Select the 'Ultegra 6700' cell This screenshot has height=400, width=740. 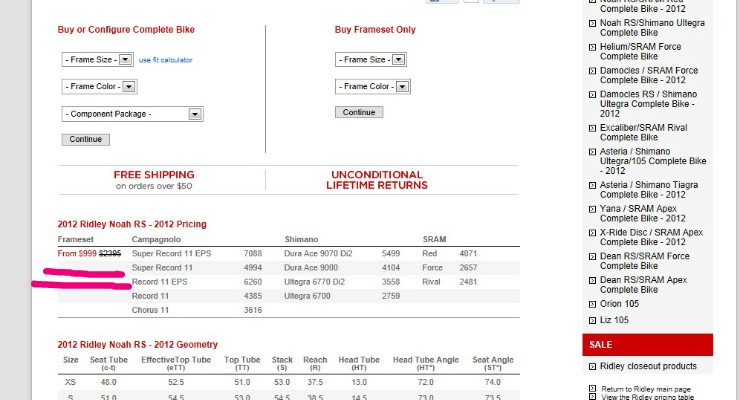(x=307, y=296)
